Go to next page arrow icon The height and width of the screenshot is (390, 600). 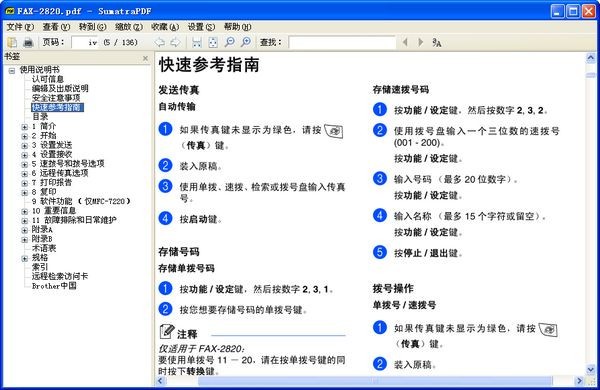pos(175,42)
